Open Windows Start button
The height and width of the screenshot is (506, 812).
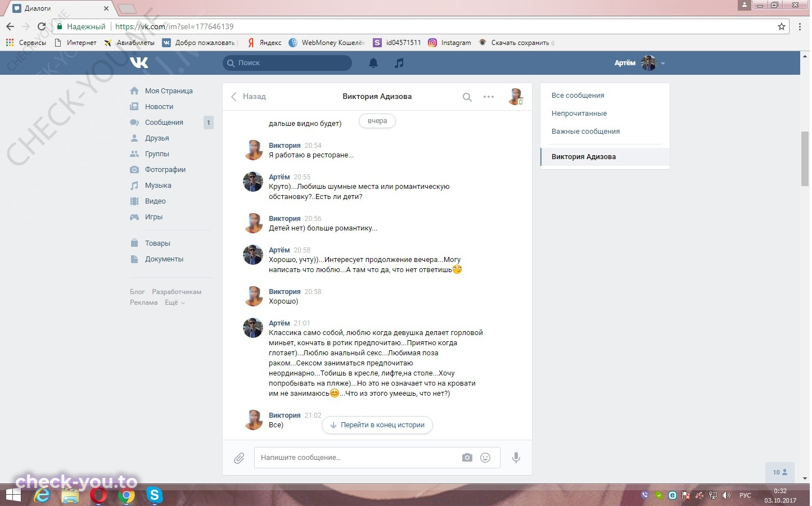point(13,495)
